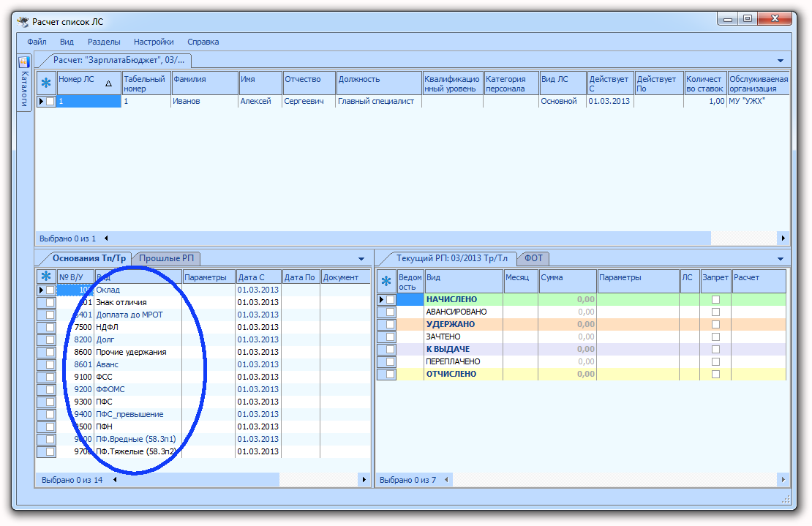Select the Главный специалист position cell

coord(378,102)
